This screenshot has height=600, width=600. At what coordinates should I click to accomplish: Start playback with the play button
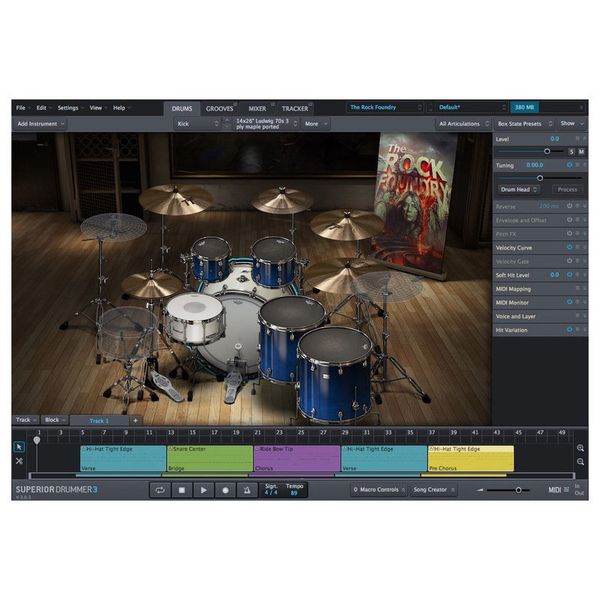[204, 490]
